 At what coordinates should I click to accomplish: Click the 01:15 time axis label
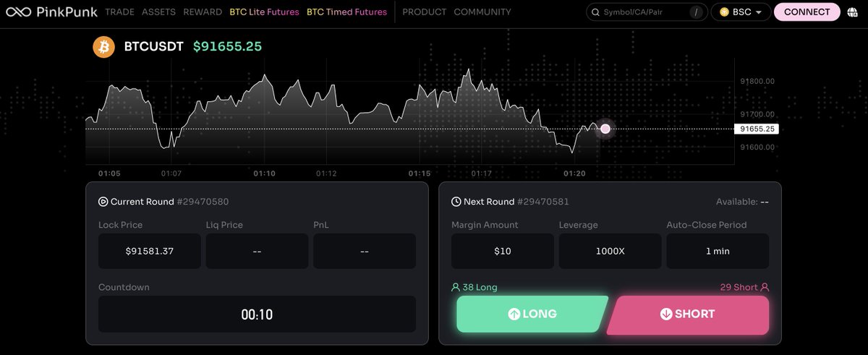pyautogui.click(x=420, y=174)
